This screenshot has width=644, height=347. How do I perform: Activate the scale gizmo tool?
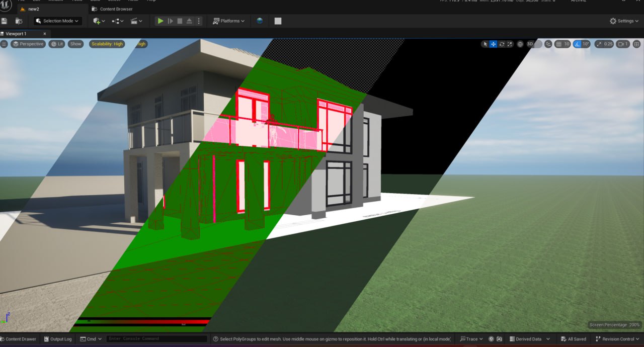(x=510, y=44)
